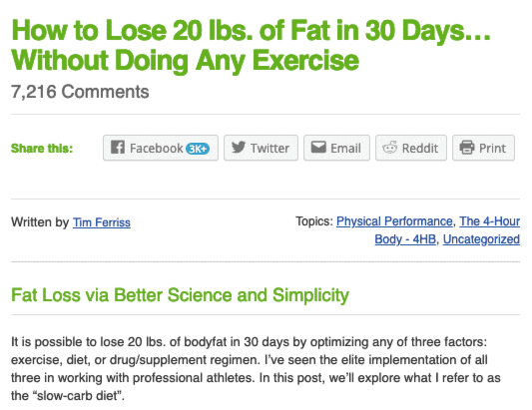Share the post on Facebook
532x410 pixels.
pyautogui.click(x=161, y=148)
